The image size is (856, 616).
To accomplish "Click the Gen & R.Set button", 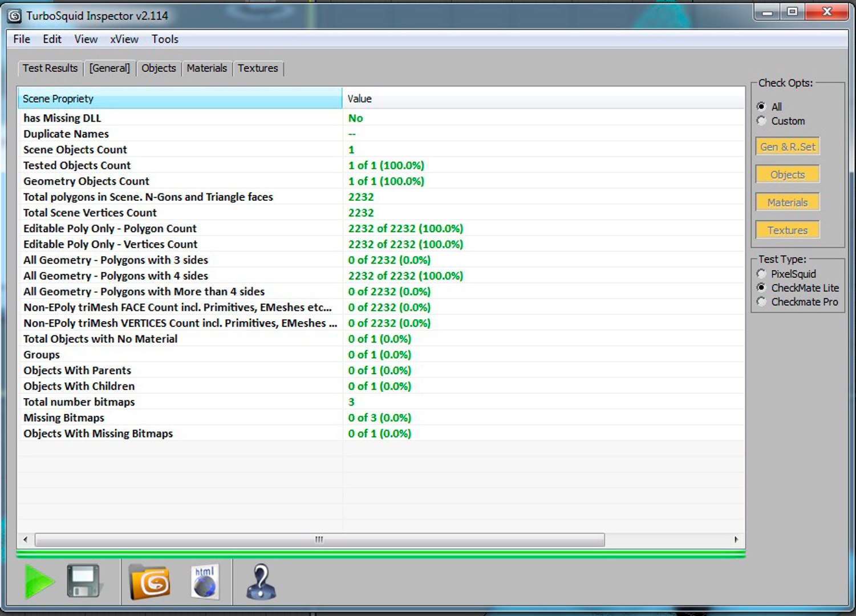I will tap(788, 147).
